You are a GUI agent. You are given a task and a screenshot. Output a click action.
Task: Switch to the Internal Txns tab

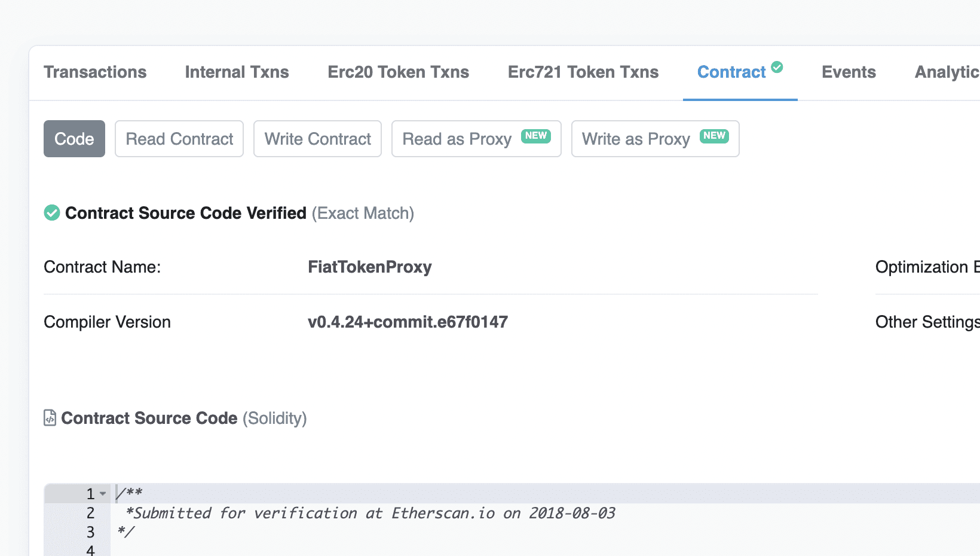click(x=237, y=72)
